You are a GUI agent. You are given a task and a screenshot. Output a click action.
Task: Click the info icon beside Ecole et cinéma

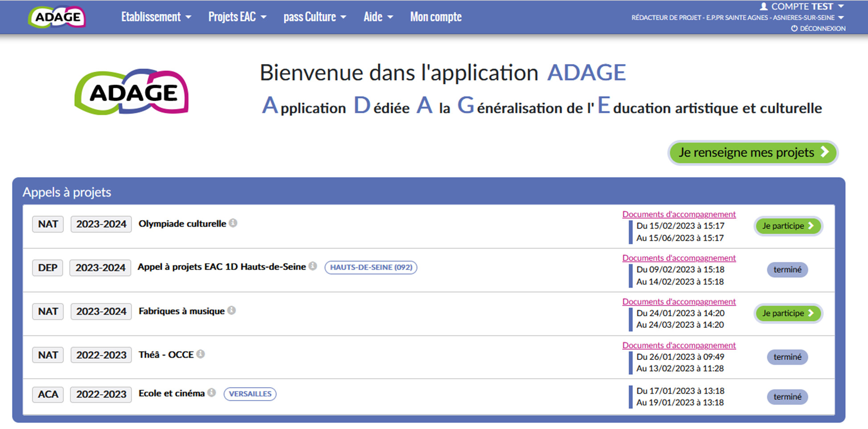tap(211, 393)
